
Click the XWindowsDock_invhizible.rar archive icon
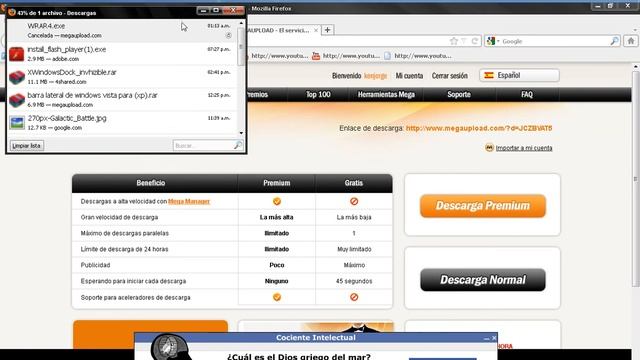point(17,77)
